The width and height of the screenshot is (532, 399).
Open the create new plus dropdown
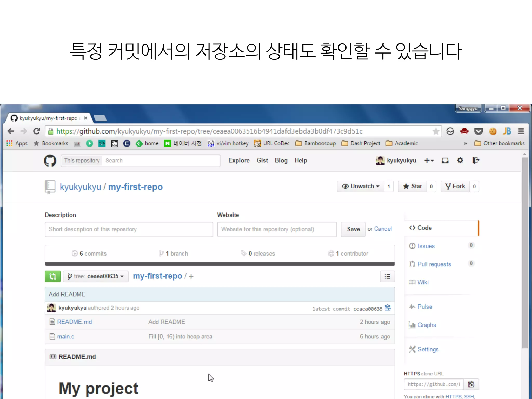click(429, 161)
